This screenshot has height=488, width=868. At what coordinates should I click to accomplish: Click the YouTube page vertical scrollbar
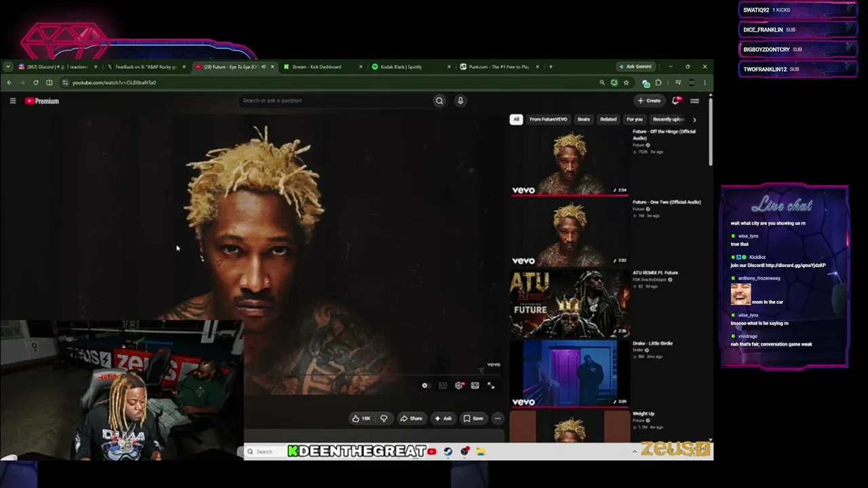[710, 132]
